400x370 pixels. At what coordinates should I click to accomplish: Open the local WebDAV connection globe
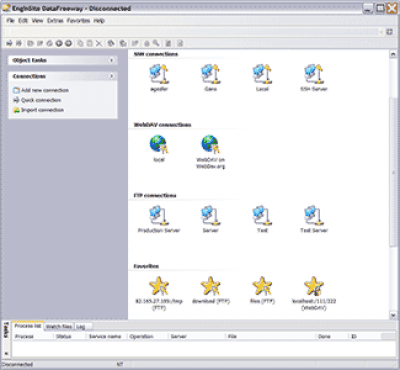[x=159, y=145]
